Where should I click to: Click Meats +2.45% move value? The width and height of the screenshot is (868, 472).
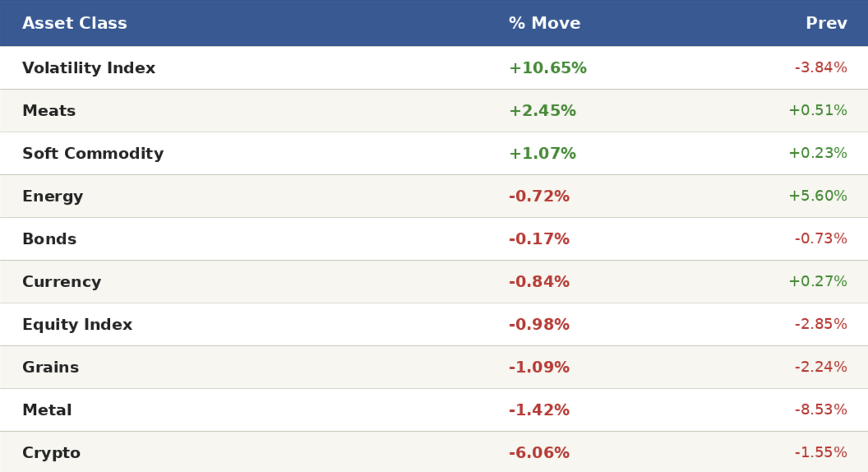tap(542, 111)
